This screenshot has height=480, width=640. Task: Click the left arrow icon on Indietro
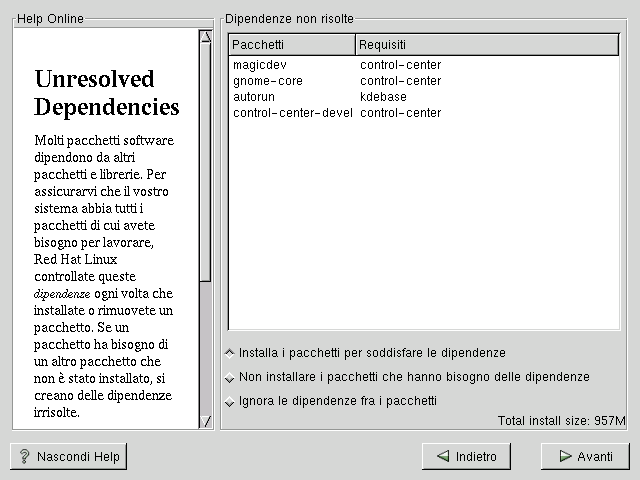(441, 456)
